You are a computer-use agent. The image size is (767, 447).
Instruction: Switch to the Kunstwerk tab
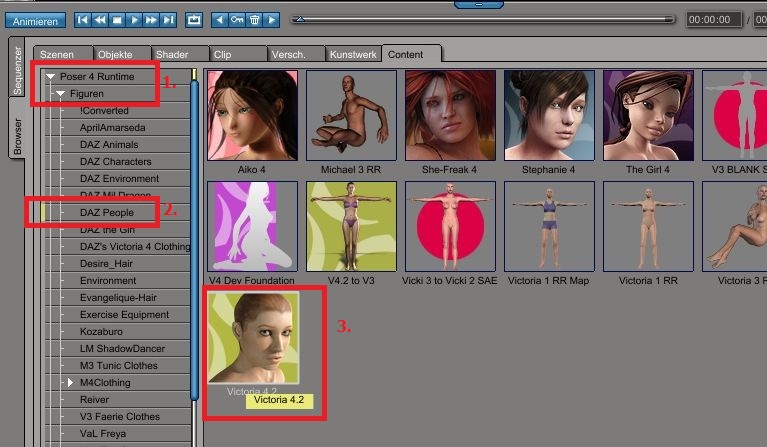tap(353, 54)
